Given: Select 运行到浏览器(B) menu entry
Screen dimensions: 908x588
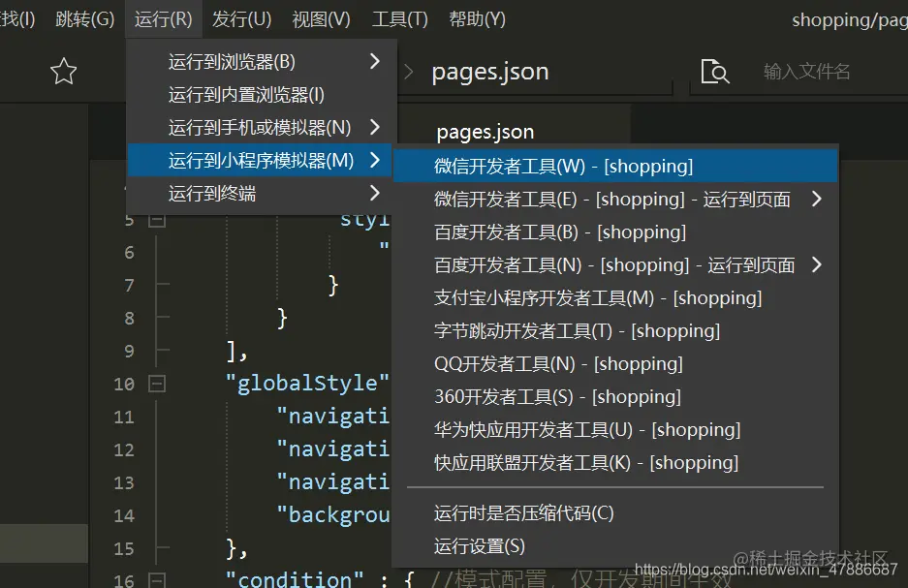Looking at the screenshot, I should pos(260,61).
